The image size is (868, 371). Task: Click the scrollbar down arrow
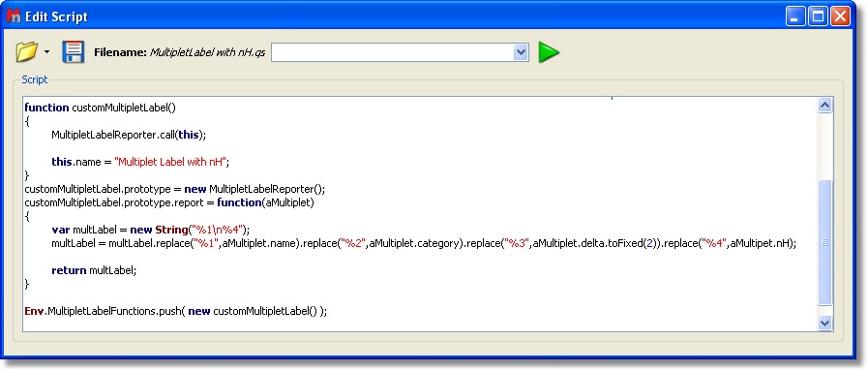(x=824, y=323)
